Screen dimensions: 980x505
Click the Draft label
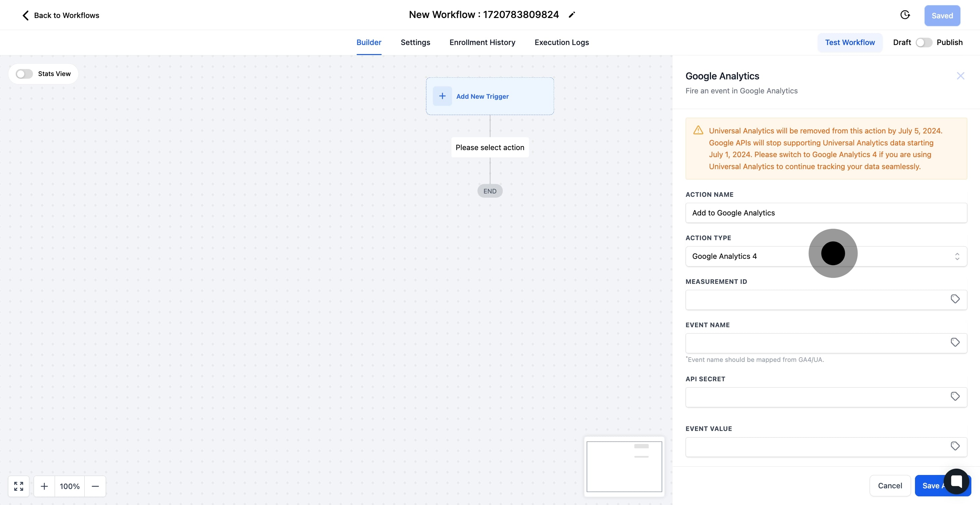[902, 42]
